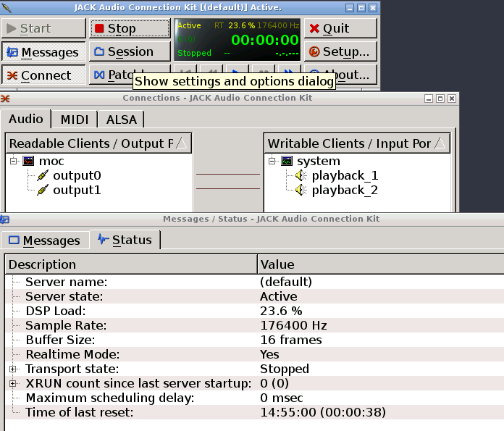Stop the JACK server
This screenshot has width=504, height=431.
tap(130, 28)
